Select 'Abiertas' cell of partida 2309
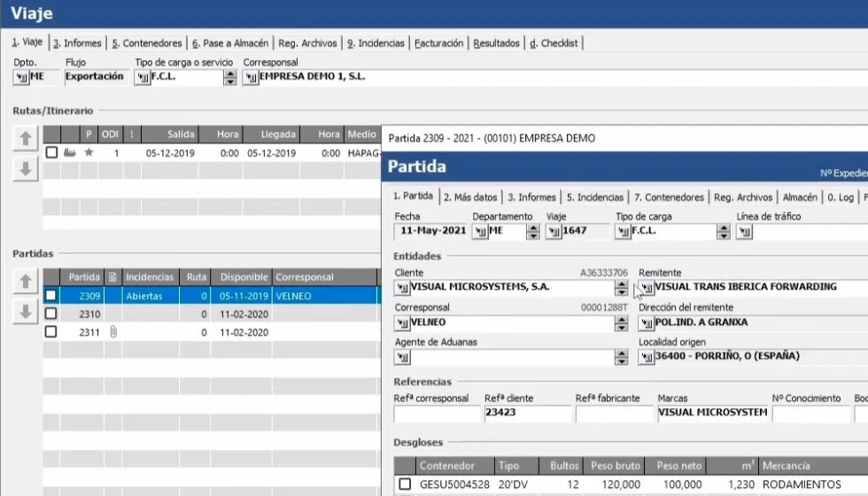Screen dimensions: 868x496 [x=150, y=296]
